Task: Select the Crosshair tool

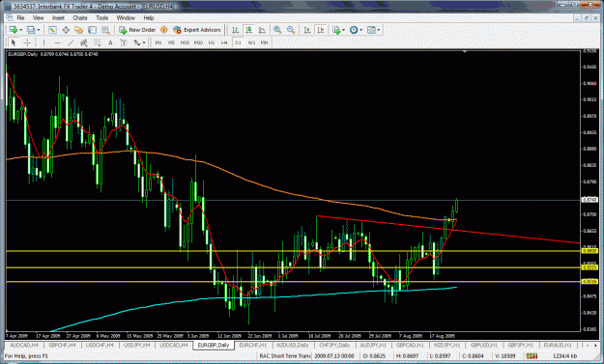Action: pyautogui.click(x=27, y=42)
